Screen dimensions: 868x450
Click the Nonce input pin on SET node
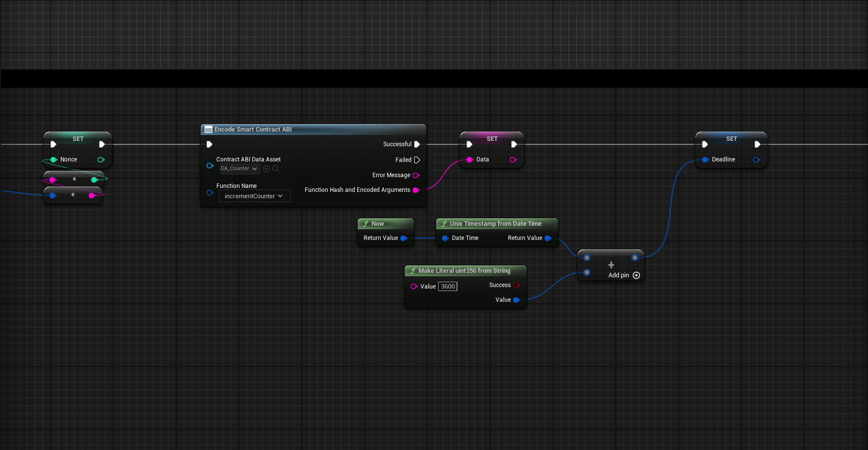[x=53, y=159]
